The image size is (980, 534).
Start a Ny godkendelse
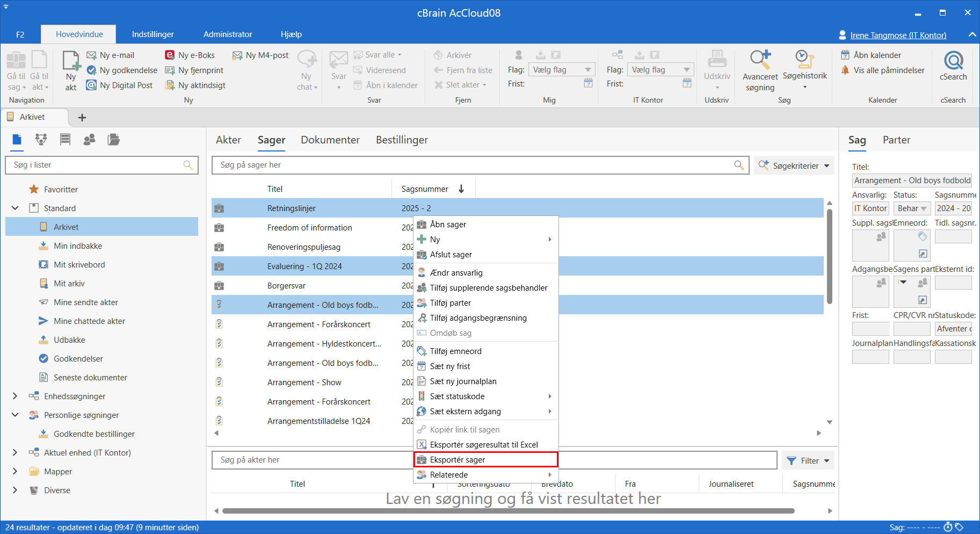(x=122, y=70)
